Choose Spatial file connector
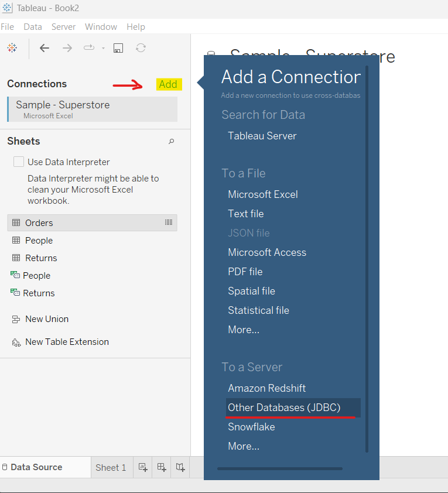 pos(251,291)
